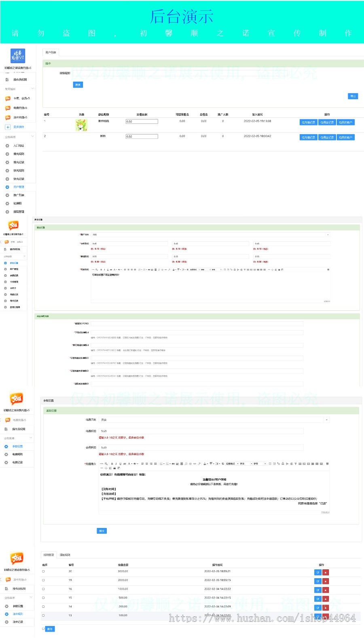Viewport: 364px width, 643px height.
Task: Click 抽佣比例 input for user row 1
Action: 142,121
